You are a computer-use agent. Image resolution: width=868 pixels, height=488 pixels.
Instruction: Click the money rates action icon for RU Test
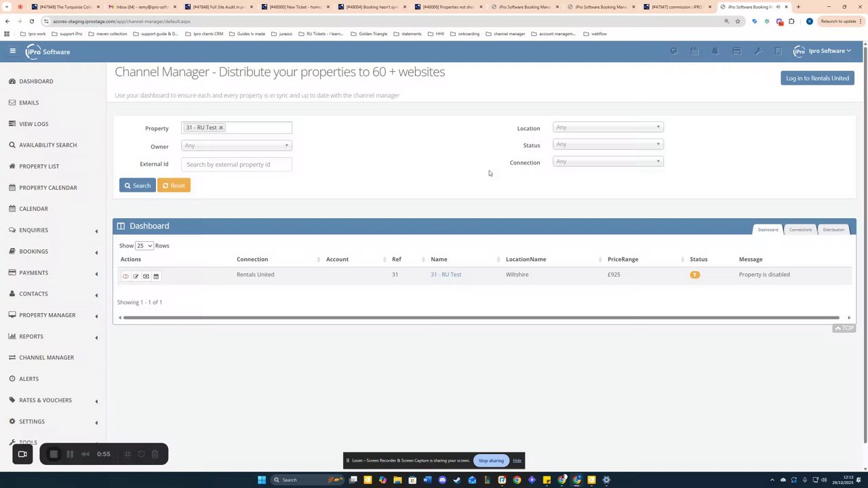click(146, 276)
